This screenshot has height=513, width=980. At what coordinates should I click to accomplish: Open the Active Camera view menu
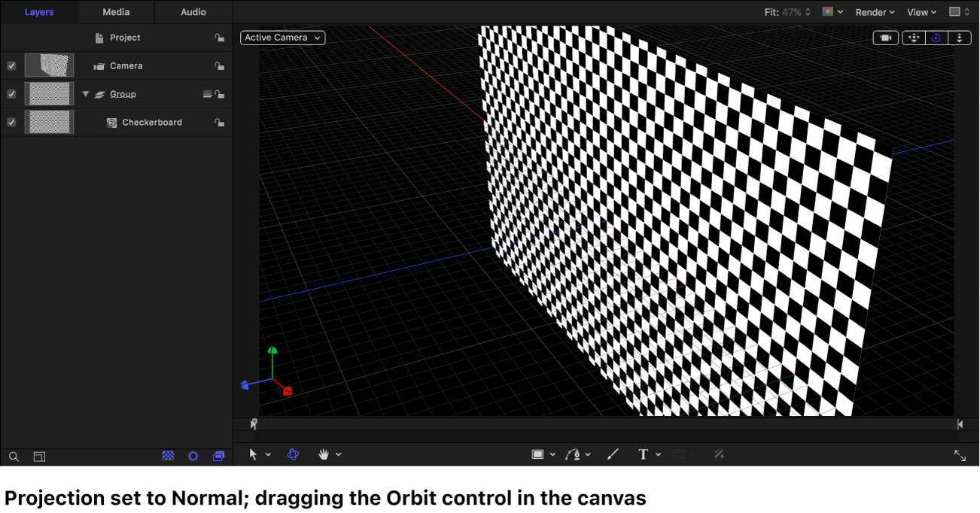coord(282,37)
